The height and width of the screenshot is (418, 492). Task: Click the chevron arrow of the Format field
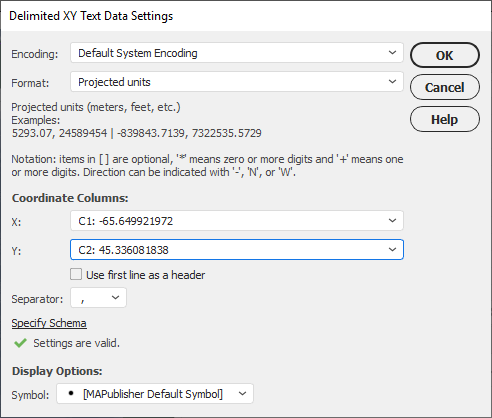coord(392,82)
